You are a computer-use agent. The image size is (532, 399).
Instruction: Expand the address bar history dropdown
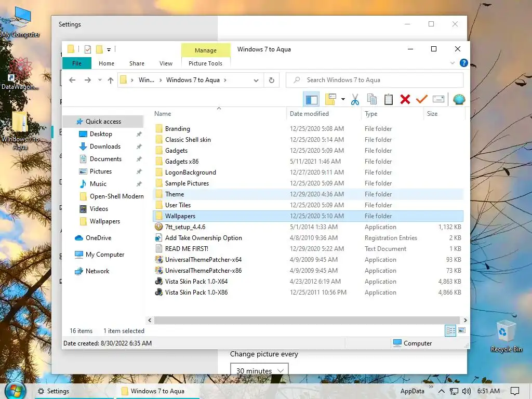[x=256, y=80]
